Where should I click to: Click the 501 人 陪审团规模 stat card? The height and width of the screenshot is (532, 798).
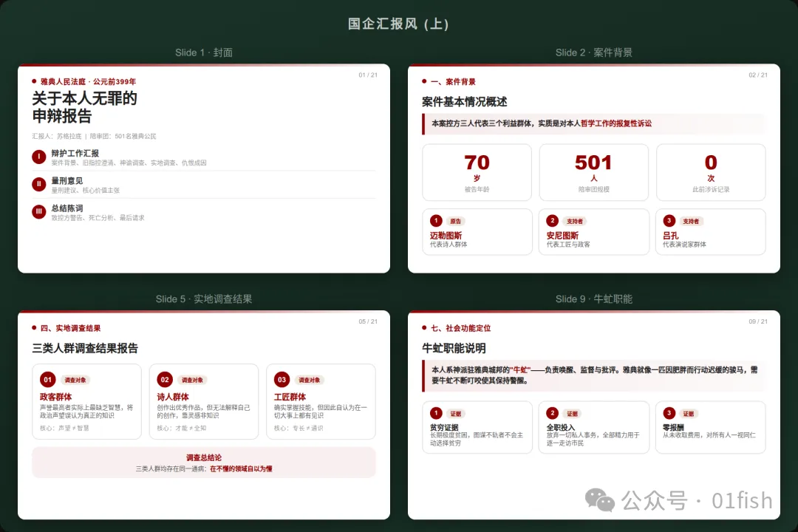pos(593,172)
